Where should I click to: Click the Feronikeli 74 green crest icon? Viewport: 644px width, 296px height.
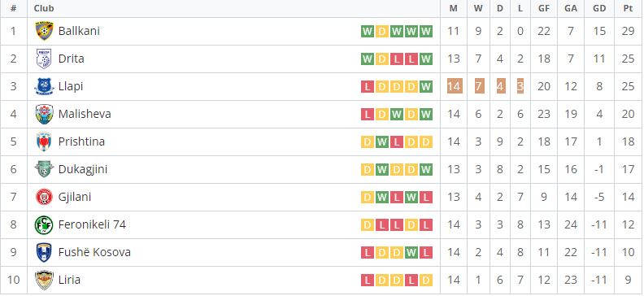[44, 224]
